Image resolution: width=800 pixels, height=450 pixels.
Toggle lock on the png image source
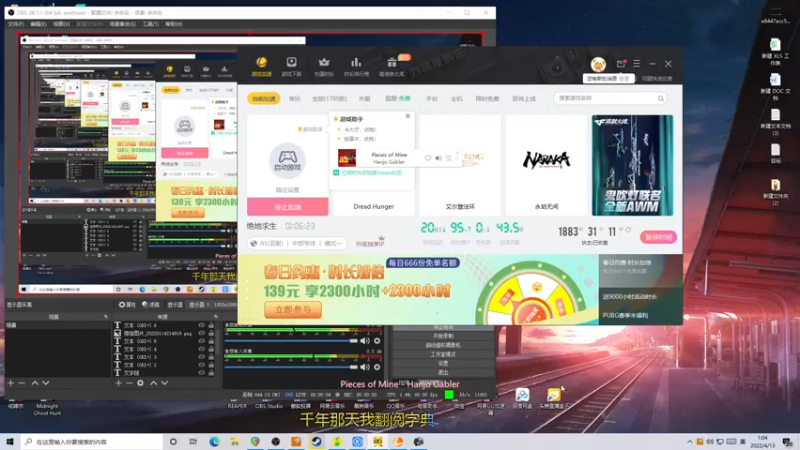coord(211,333)
